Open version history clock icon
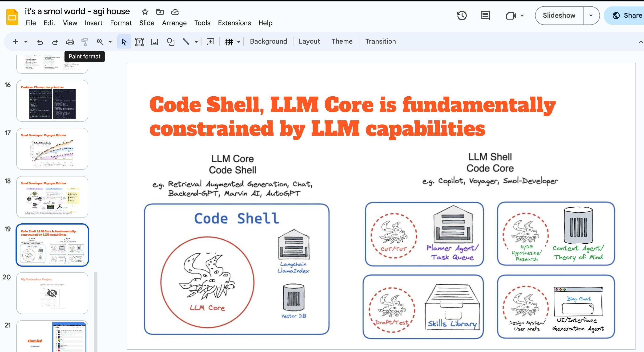 (462, 16)
